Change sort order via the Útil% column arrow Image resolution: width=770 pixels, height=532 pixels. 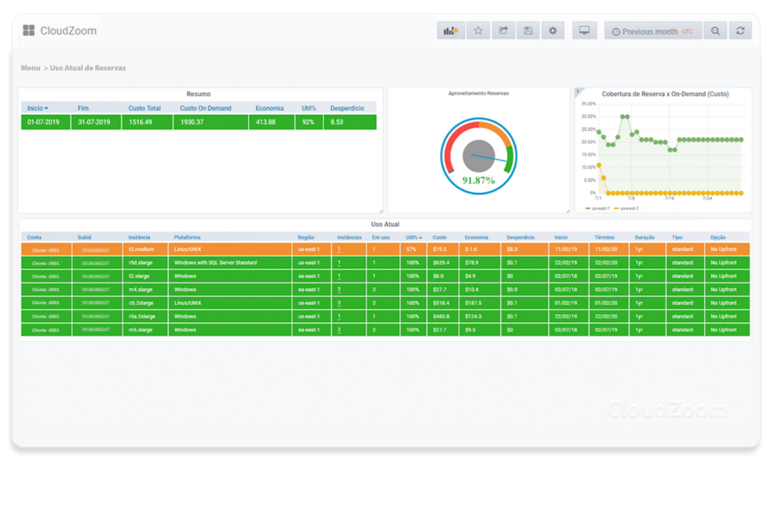[416, 236]
